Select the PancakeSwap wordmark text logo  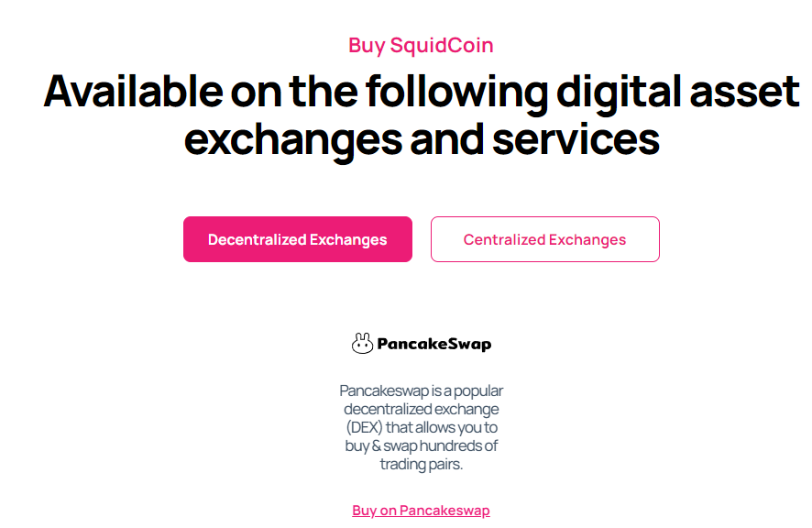[434, 344]
